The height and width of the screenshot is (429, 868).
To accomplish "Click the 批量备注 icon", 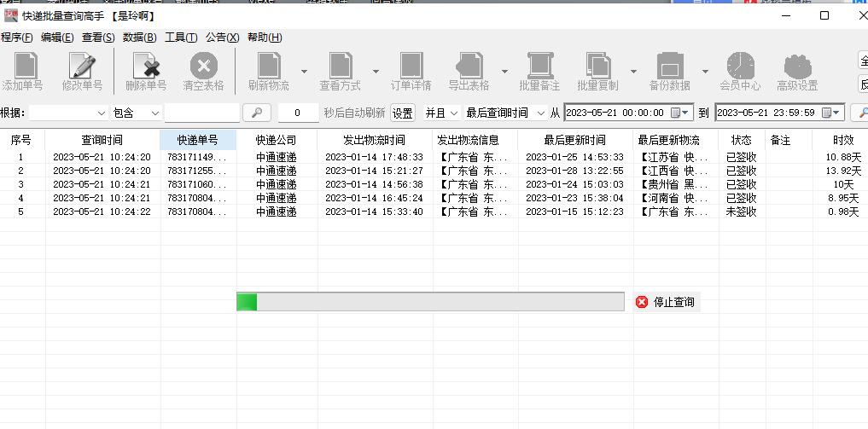I will pyautogui.click(x=540, y=66).
